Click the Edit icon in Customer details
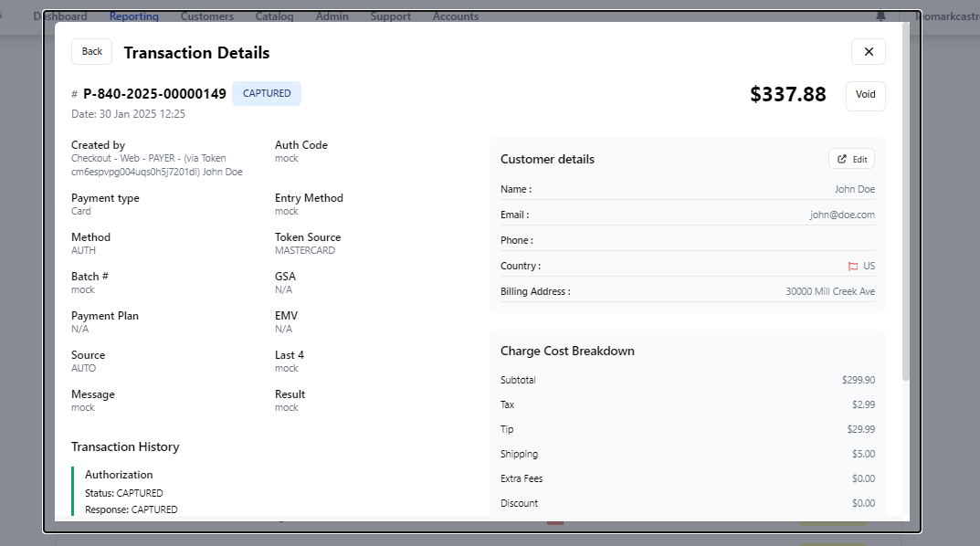980x546 pixels. pyautogui.click(x=841, y=160)
